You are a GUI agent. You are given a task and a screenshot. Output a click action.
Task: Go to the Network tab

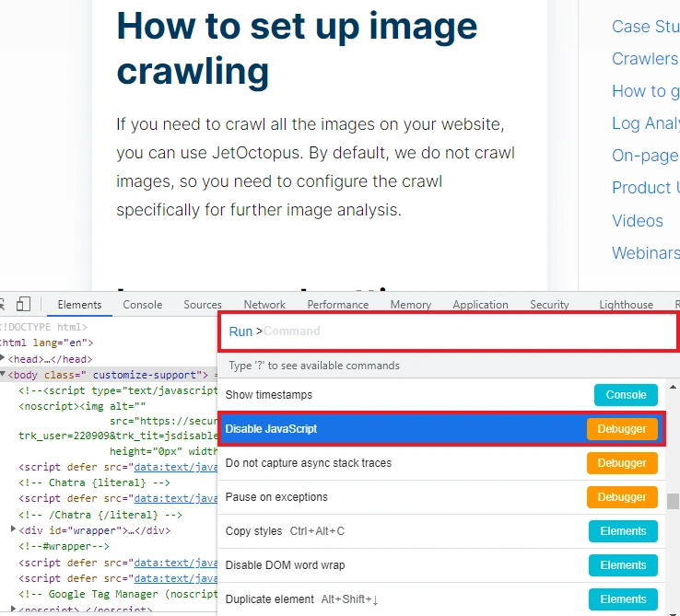click(264, 305)
